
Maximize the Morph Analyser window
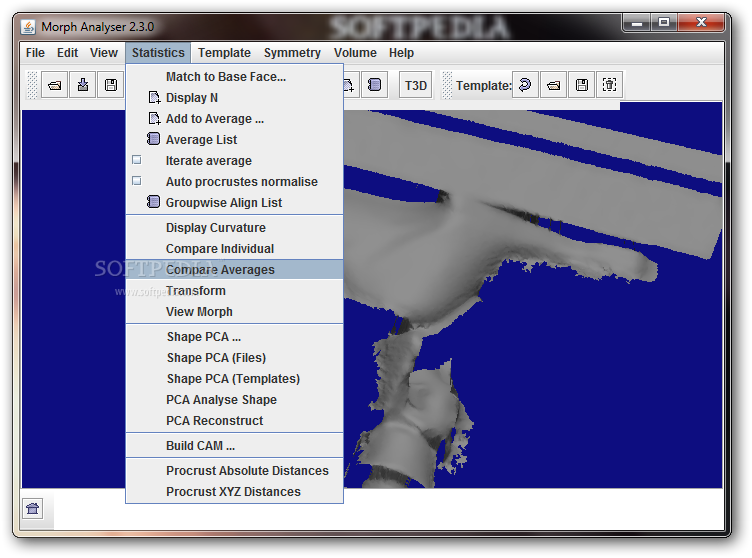coord(664,22)
